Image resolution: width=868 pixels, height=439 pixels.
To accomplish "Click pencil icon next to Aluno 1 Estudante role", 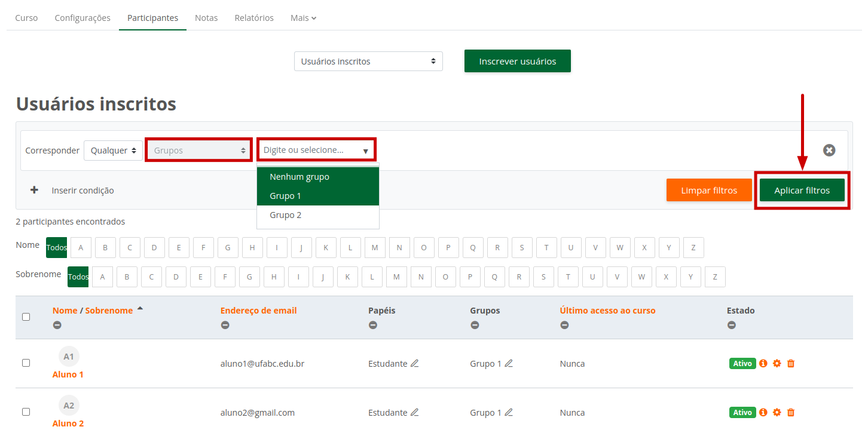I will 414,363.
